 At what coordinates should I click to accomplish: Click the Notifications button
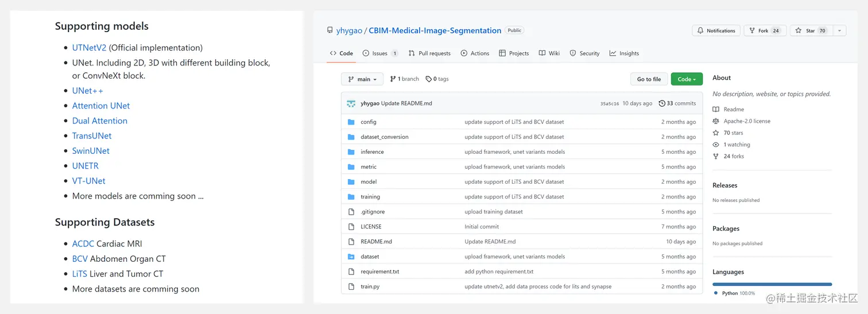pos(716,30)
